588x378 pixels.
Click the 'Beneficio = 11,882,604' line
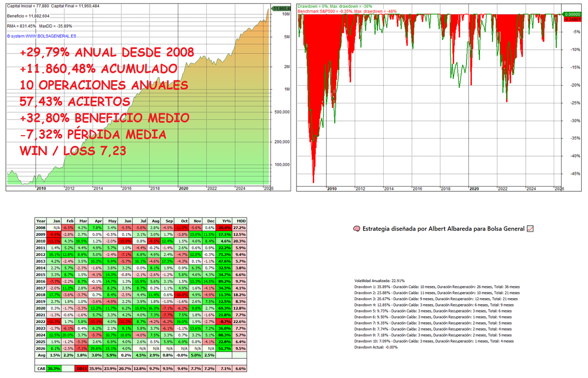(x=27, y=16)
